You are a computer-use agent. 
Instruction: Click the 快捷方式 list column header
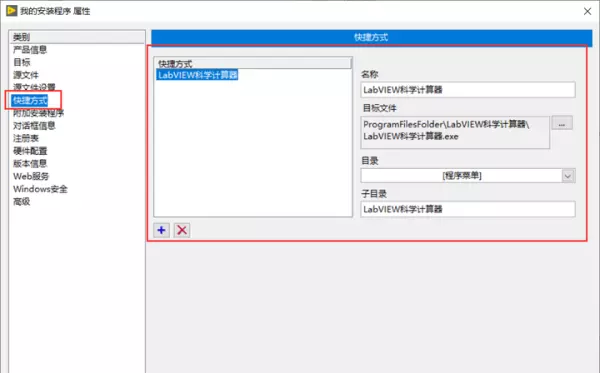click(x=253, y=64)
